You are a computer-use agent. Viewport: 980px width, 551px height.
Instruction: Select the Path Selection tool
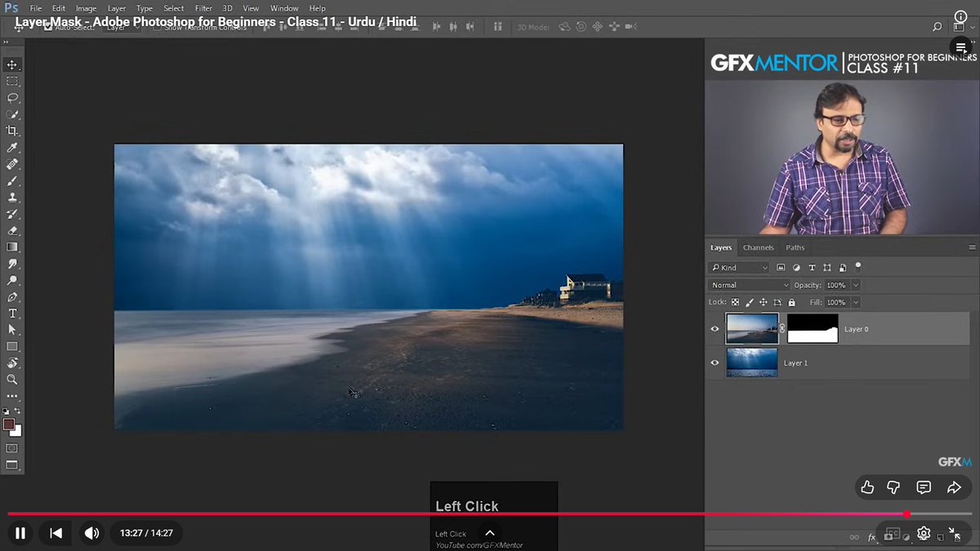click(x=12, y=330)
